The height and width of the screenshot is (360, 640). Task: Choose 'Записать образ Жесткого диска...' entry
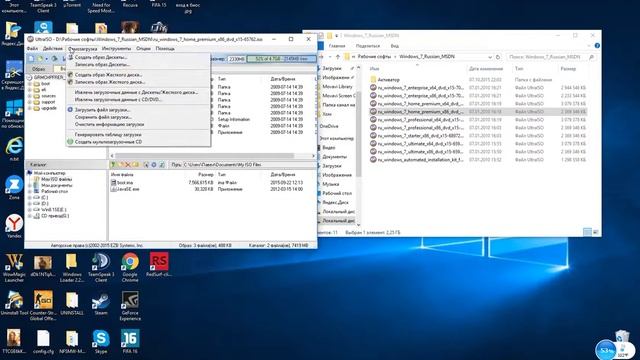138,82
